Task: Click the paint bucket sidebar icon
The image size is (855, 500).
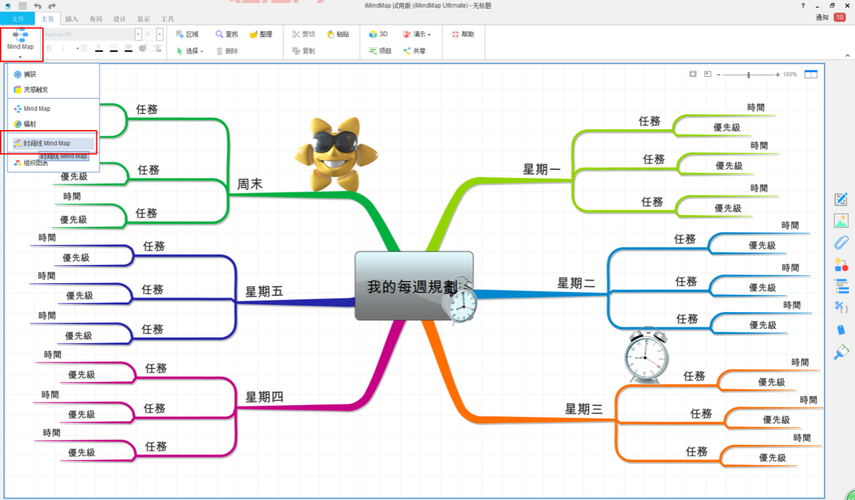Action: (x=841, y=352)
